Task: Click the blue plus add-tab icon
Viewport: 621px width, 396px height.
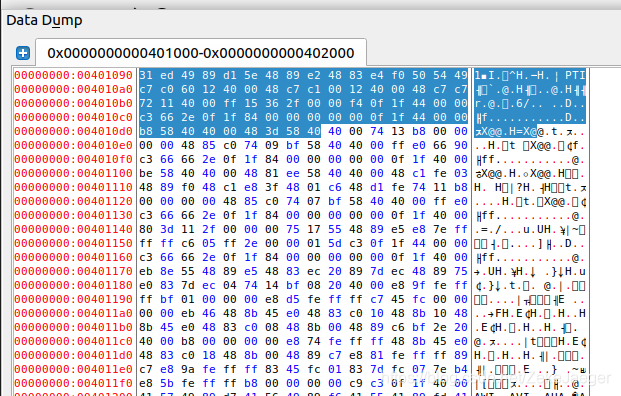Action: [23, 53]
